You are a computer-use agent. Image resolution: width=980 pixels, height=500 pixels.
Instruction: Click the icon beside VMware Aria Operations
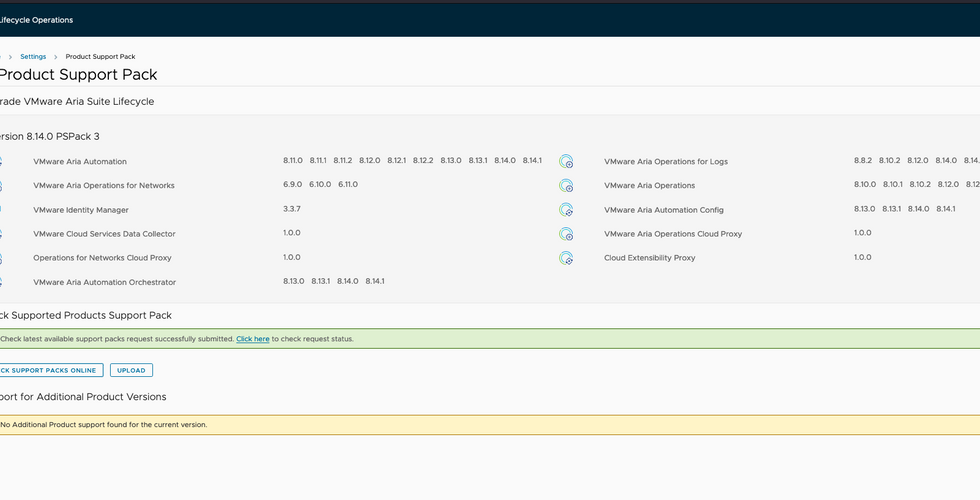pyautogui.click(x=566, y=186)
